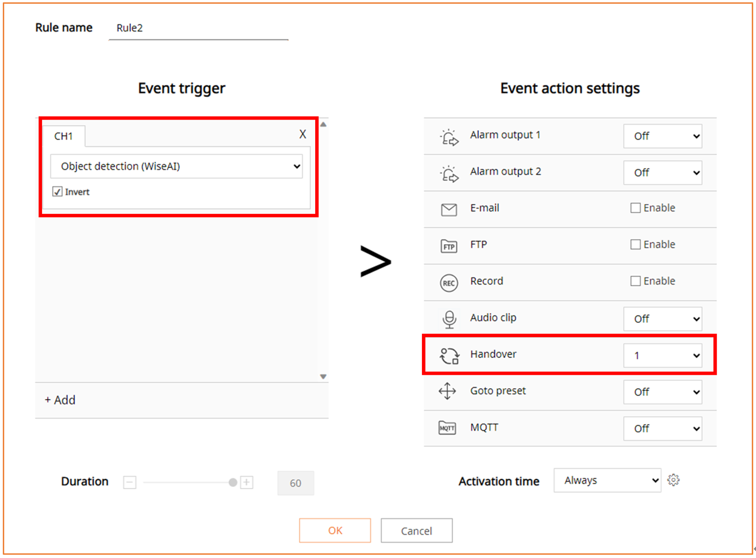Open Activation time settings gear
Viewport: 756px width, 558px height.
pos(673,480)
